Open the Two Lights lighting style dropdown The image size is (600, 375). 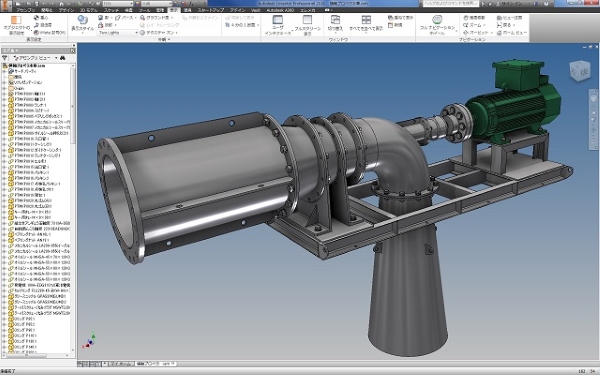coord(118,33)
